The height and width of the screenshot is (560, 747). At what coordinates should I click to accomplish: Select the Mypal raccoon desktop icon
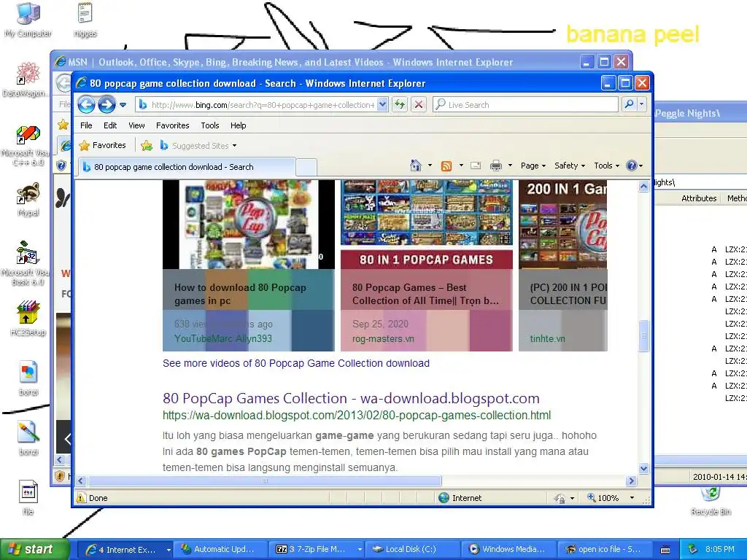tap(28, 199)
